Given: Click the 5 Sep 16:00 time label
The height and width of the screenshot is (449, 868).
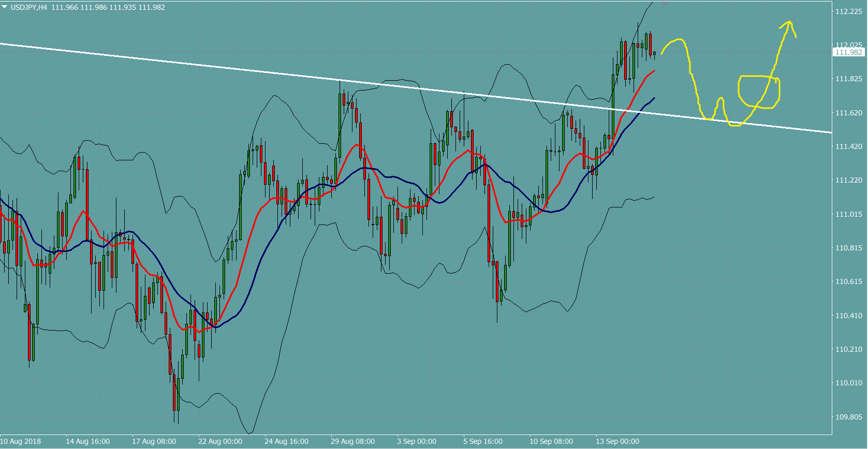Looking at the screenshot, I should point(483,441).
